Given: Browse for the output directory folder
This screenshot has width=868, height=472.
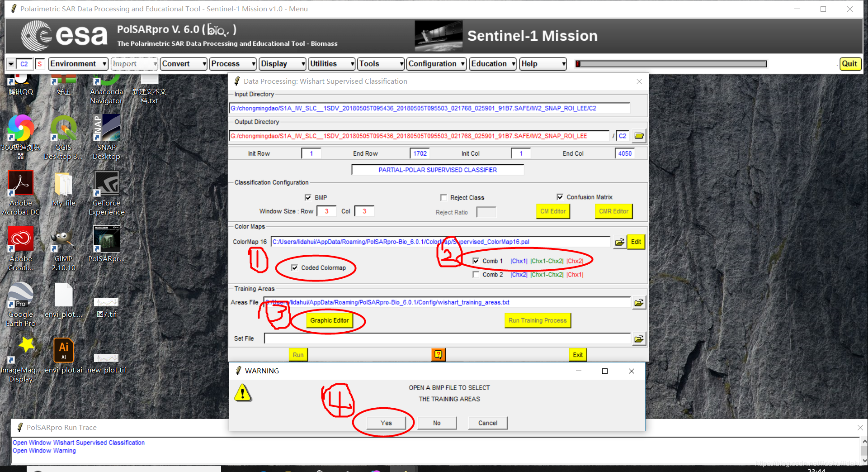Looking at the screenshot, I should pos(639,136).
